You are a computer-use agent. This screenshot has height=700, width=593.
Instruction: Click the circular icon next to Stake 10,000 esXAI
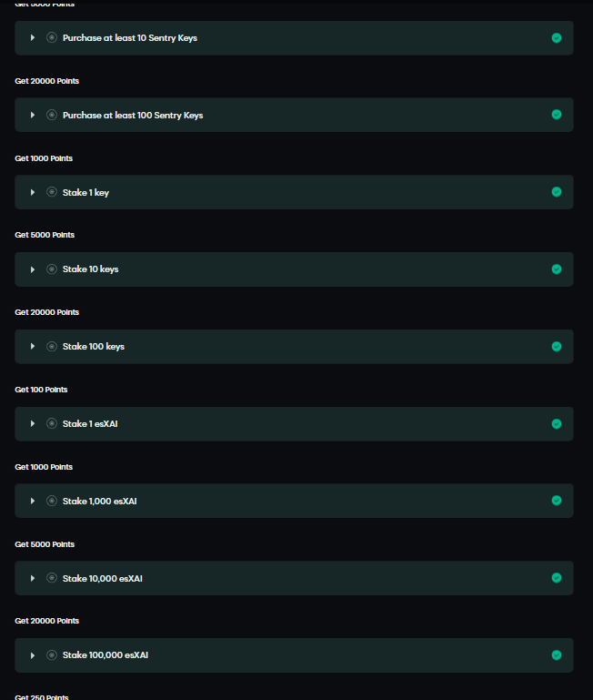pos(52,578)
